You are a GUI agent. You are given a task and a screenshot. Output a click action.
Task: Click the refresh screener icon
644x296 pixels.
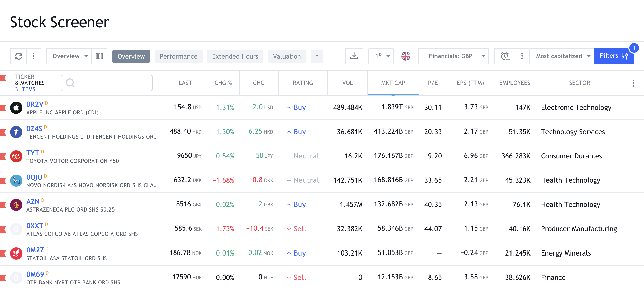(x=19, y=56)
